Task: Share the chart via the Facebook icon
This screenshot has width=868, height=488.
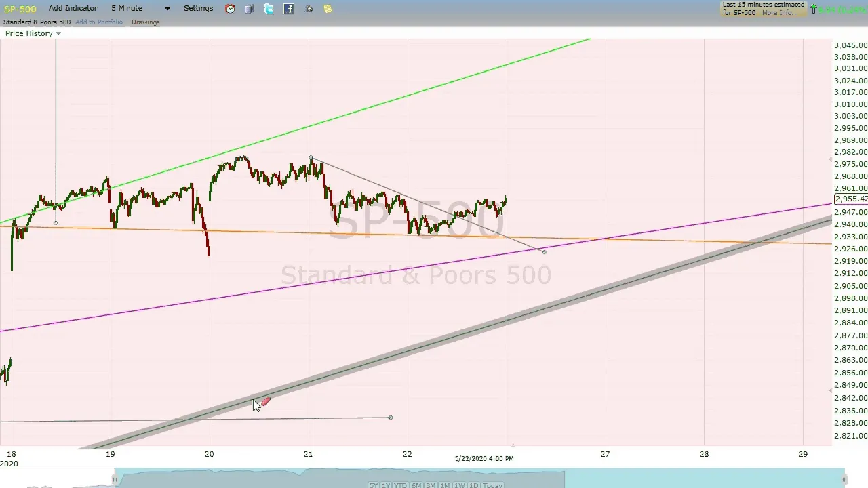Action: click(x=289, y=9)
